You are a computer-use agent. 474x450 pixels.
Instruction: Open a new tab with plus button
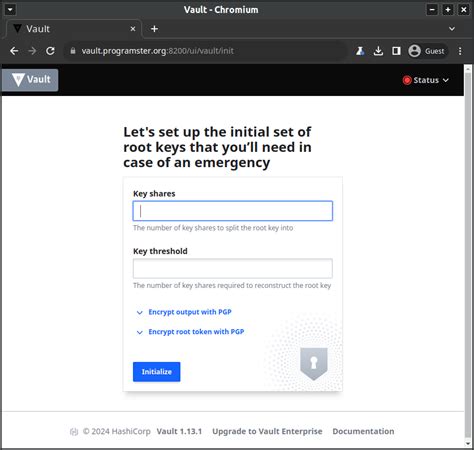[x=154, y=29]
